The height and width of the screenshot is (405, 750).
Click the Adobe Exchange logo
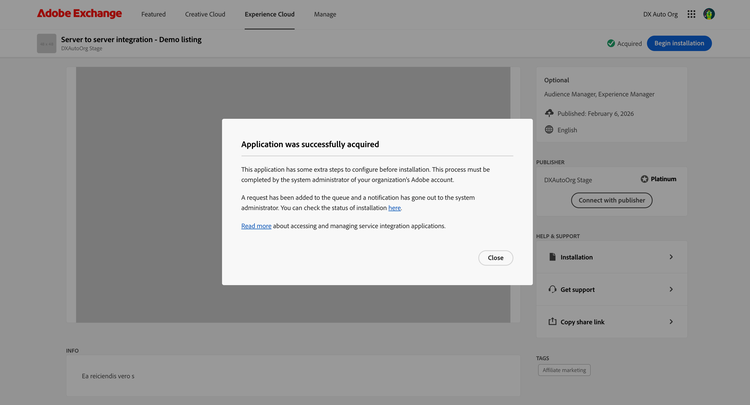pyautogui.click(x=79, y=14)
